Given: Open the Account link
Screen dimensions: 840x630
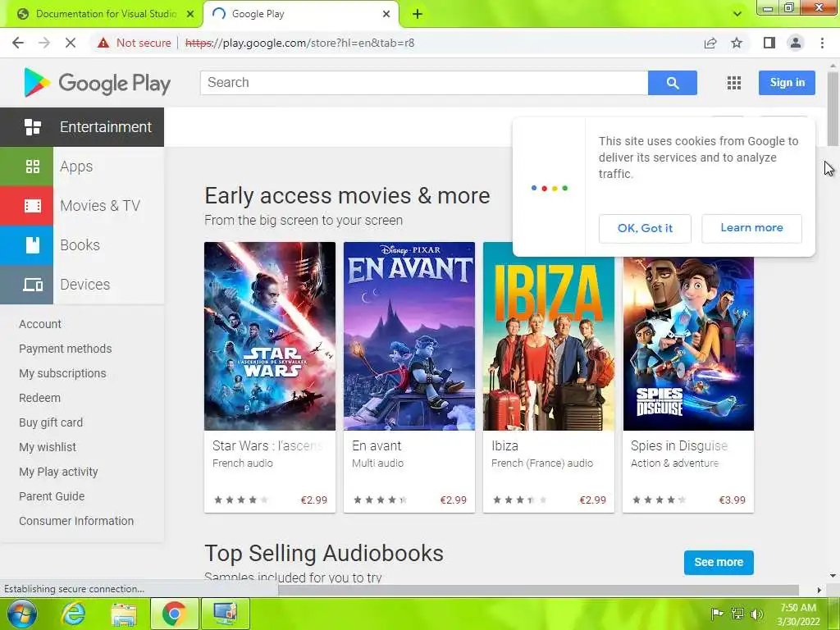Looking at the screenshot, I should click(40, 324).
